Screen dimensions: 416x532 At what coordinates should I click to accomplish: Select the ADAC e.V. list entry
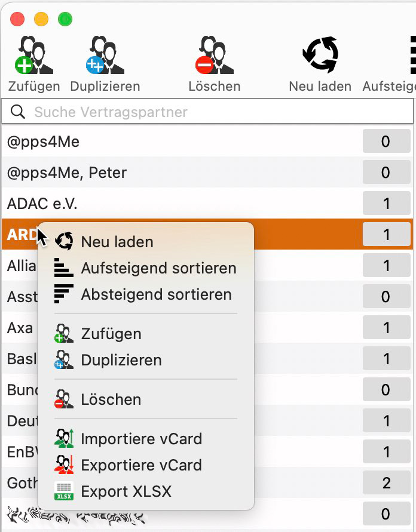click(x=207, y=203)
